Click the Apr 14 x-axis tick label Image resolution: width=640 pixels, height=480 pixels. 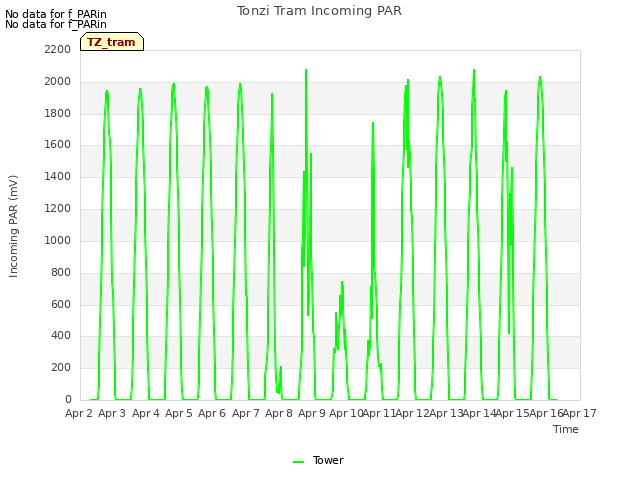coord(479,413)
